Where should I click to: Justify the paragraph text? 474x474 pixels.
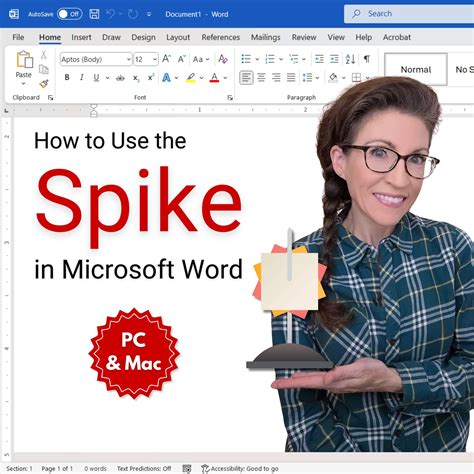coord(291,78)
